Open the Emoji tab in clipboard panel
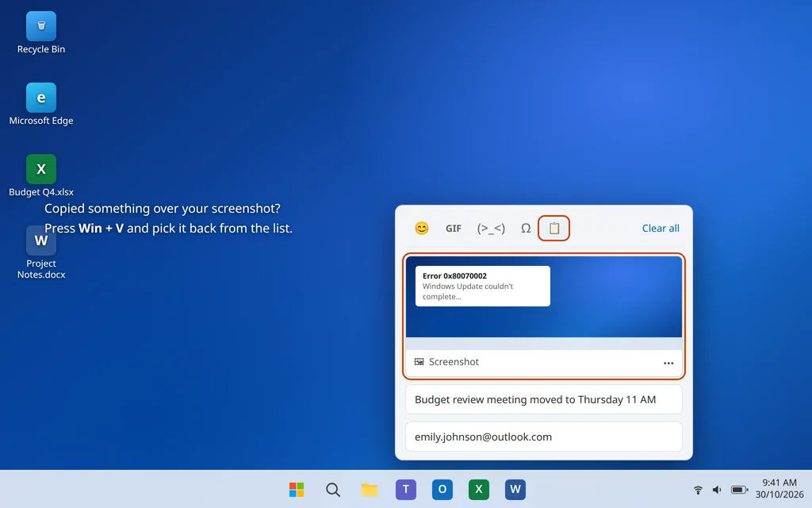Screen dimensions: 812x508 (x=422, y=228)
